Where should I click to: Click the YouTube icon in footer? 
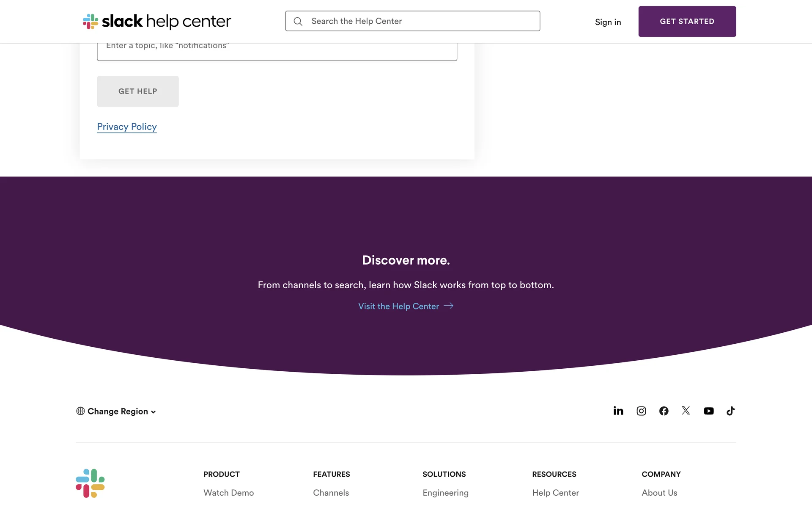tap(708, 411)
